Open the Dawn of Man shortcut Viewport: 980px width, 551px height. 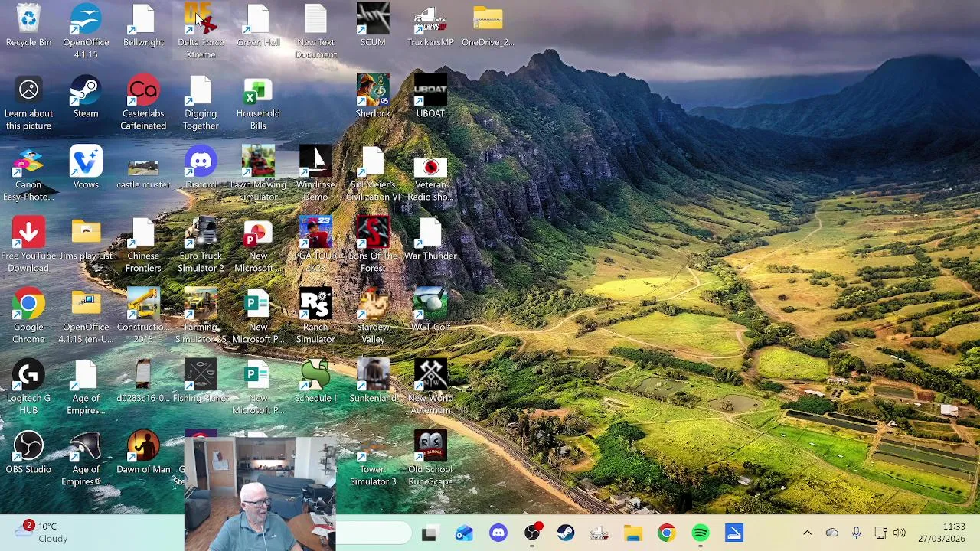point(143,452)
